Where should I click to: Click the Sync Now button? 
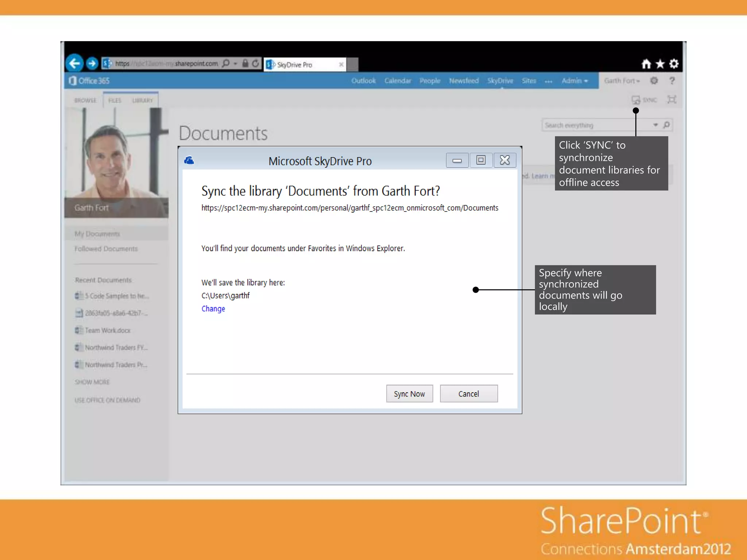[409, 393]
